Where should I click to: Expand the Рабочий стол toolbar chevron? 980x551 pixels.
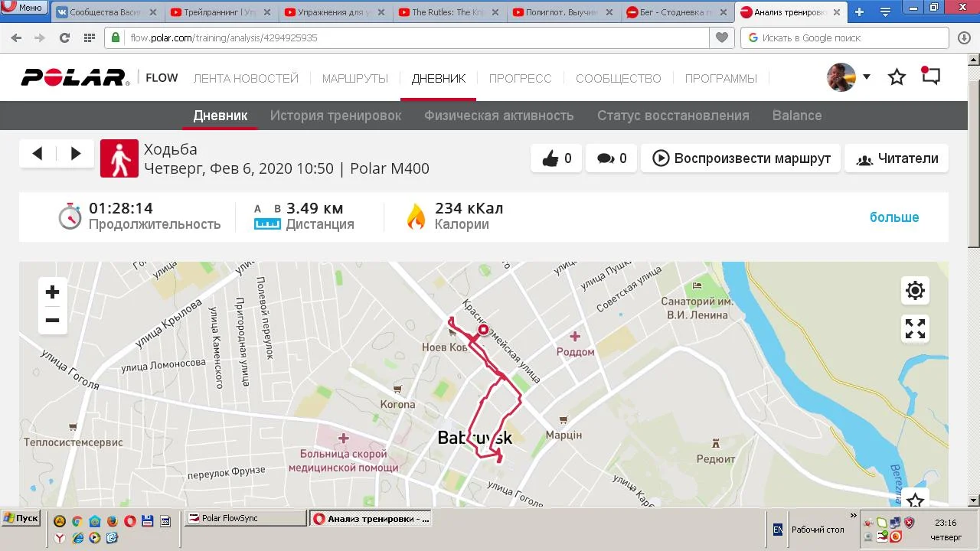(x=853, y=516)
